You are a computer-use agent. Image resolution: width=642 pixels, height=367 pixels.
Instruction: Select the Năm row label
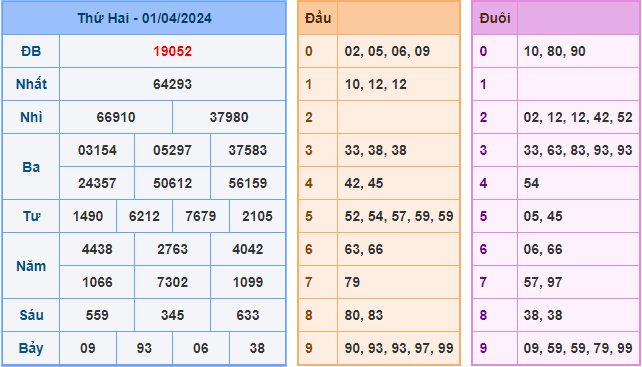point(31,266)
